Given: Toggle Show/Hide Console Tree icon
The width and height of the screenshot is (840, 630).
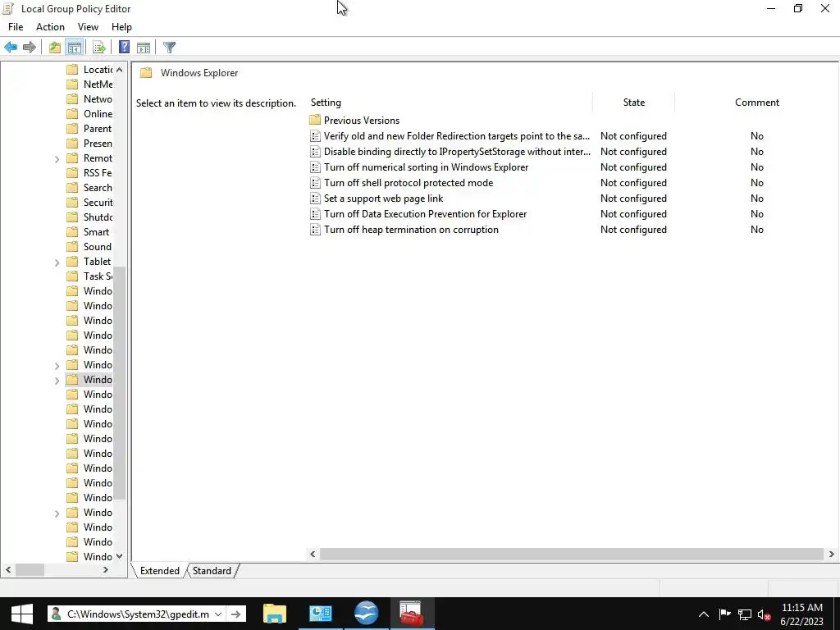Looking at the screenshot, I should click(75, 48).
